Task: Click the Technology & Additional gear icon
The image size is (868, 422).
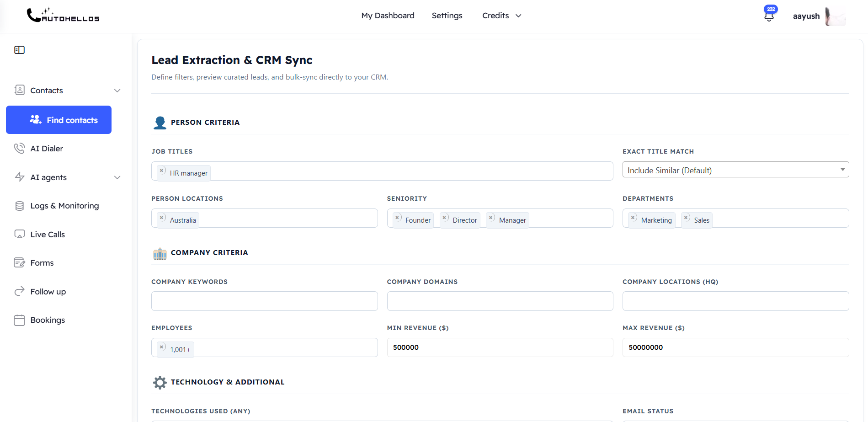Action: [x=160, y=382]
